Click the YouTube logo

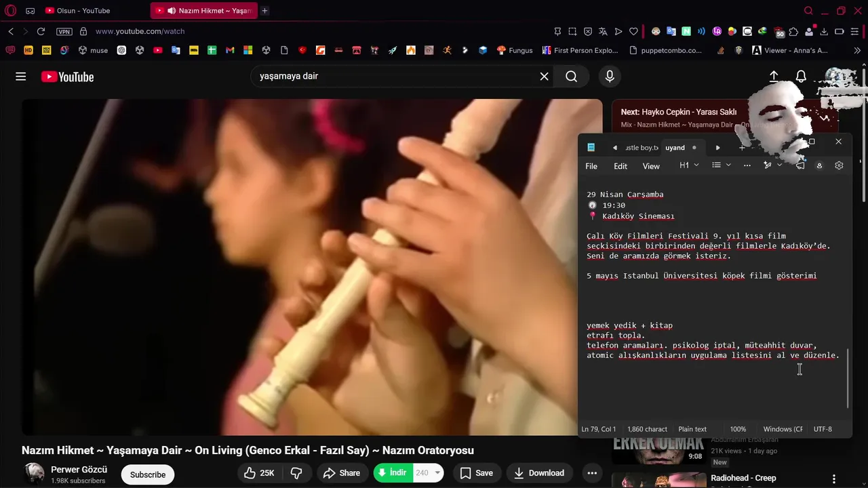coord(67,77)
